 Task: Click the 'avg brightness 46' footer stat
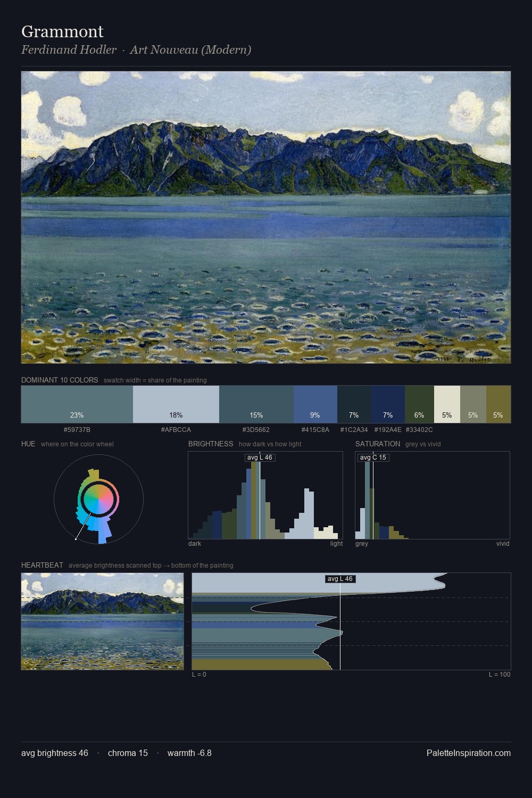coord(55,753)
